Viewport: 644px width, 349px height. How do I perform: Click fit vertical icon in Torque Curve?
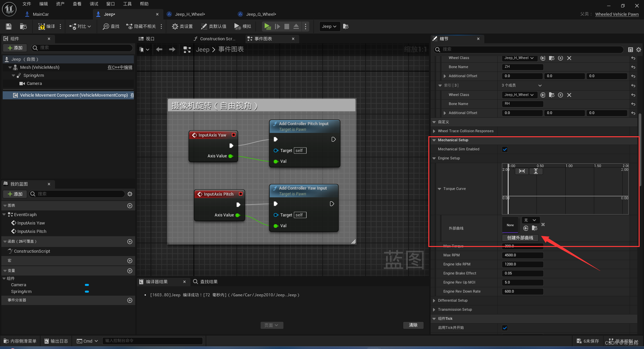[x=536, y=171]
